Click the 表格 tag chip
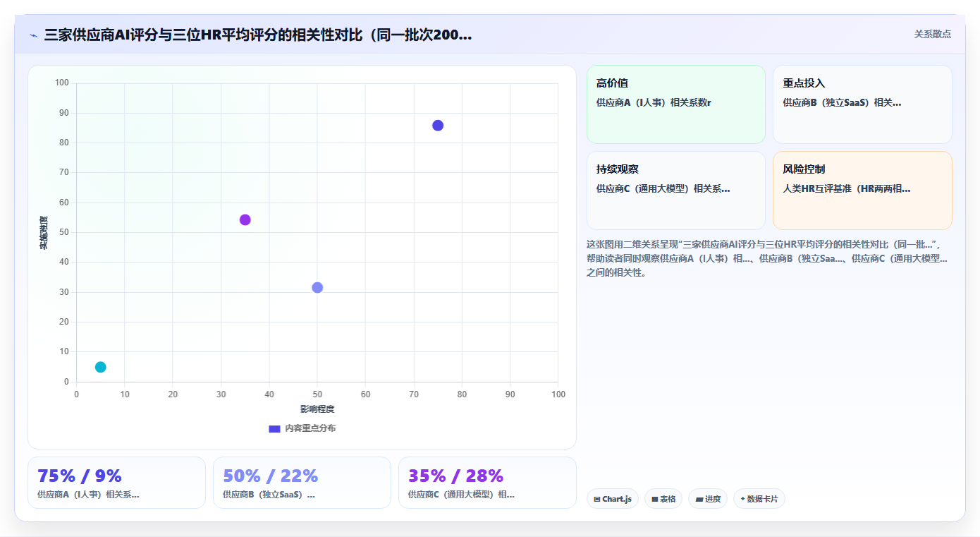Screen dimensions: 980x537 point(663,499)
